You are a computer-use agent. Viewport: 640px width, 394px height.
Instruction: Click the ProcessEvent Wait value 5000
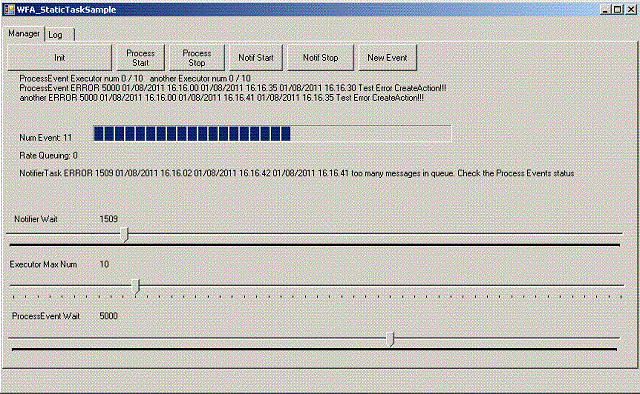click(x=109, y=316)
